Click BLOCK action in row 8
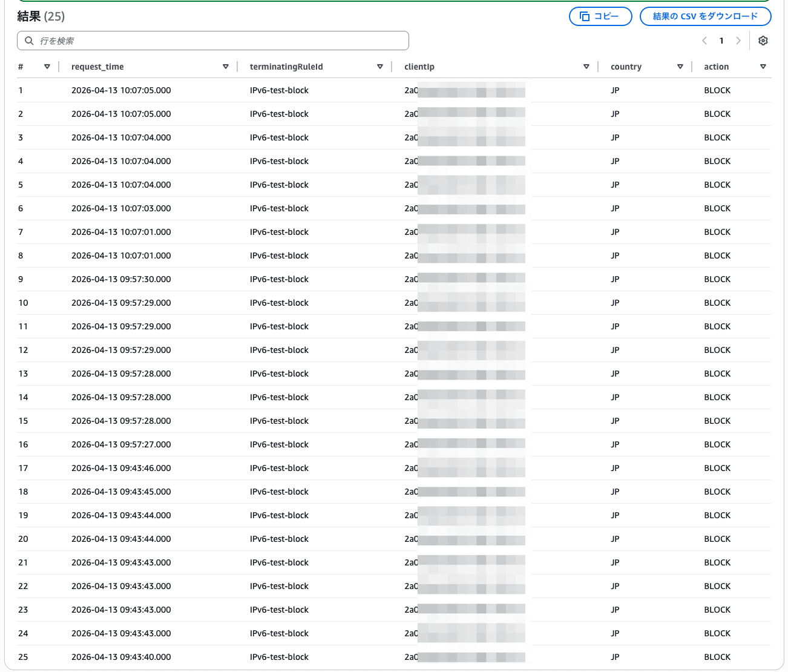The image size is (788, 672). click(717, 255)
